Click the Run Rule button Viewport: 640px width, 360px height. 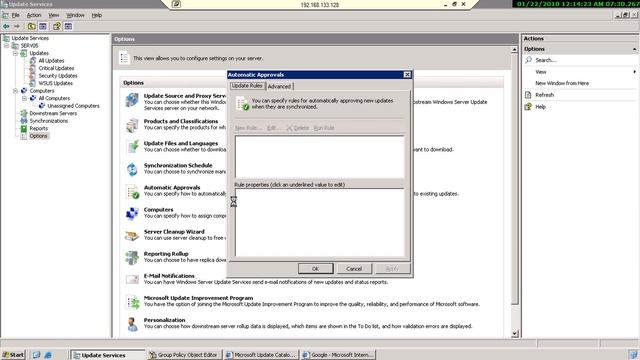324,128
